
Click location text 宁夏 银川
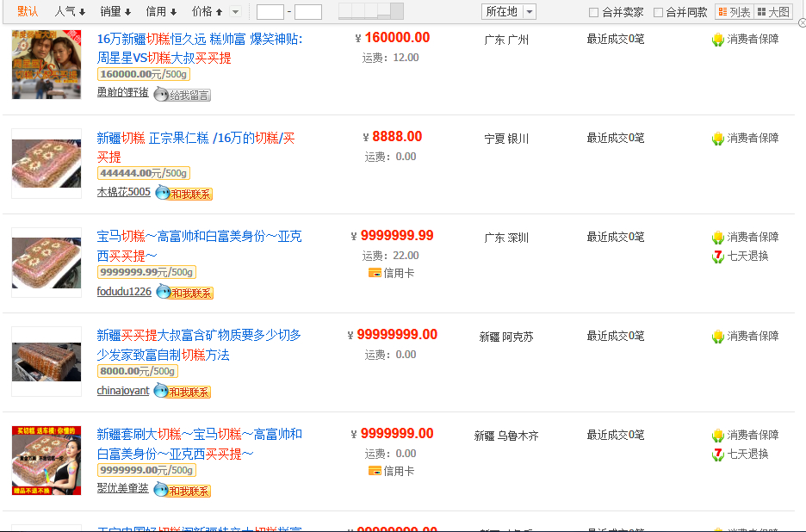[506, 139]
